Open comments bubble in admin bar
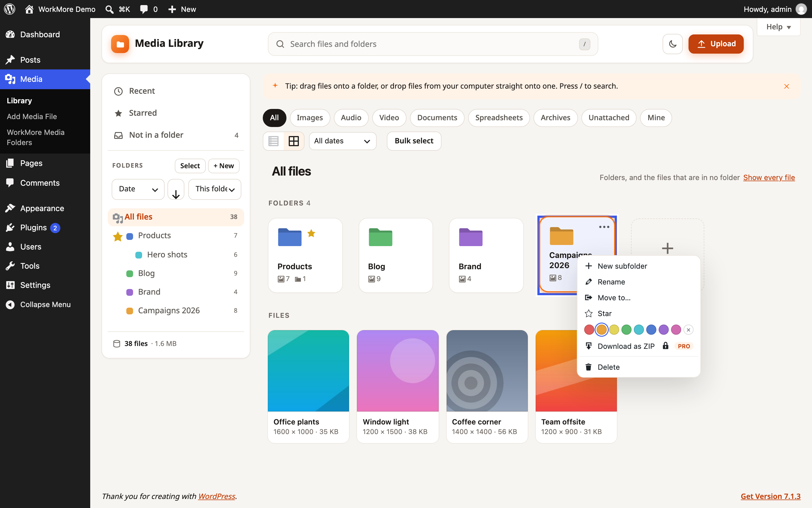The width and height of the screenshot is (812, 508). (149, 9)
